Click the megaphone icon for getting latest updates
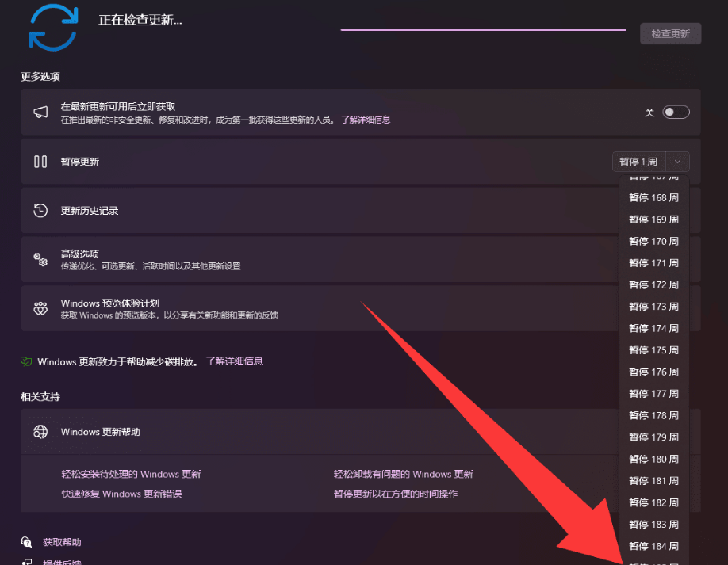Viewport: 728px width, 565px height. (x=40, y=113)
